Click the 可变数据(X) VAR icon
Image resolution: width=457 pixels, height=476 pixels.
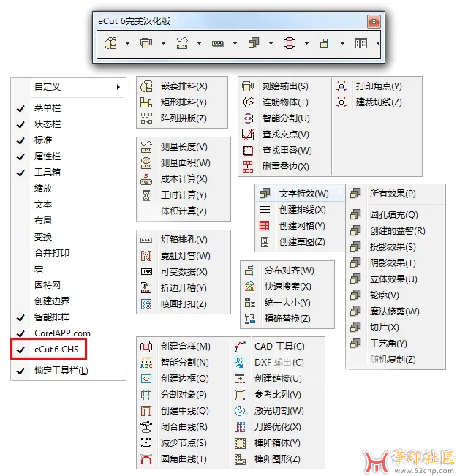tap(146, 272)
